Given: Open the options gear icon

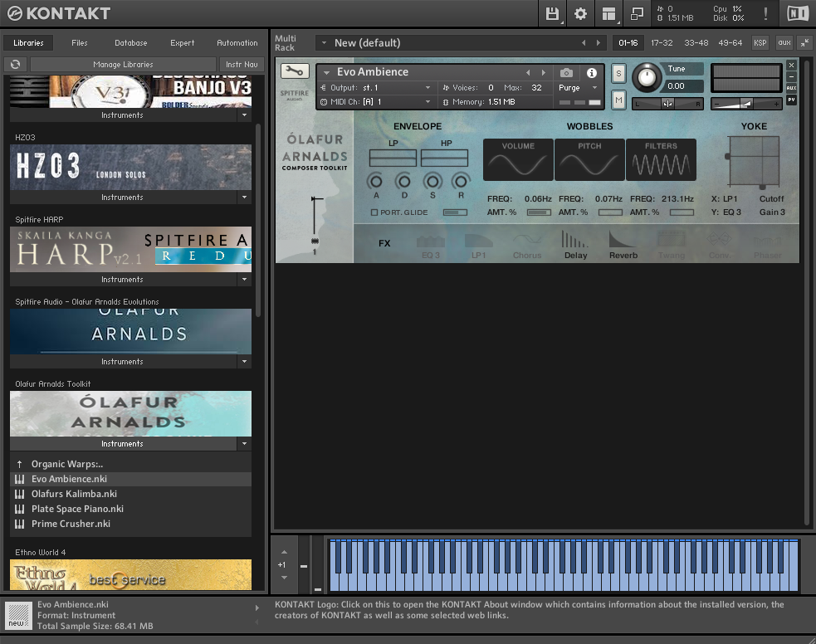Looking at the screenshot, I should (580, 13).
